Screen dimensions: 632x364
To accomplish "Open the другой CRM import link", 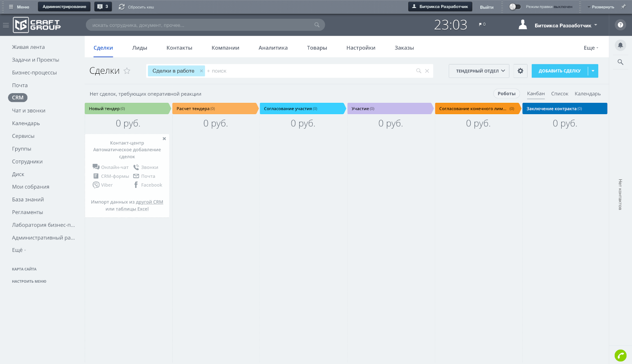I will click(149, 202).
